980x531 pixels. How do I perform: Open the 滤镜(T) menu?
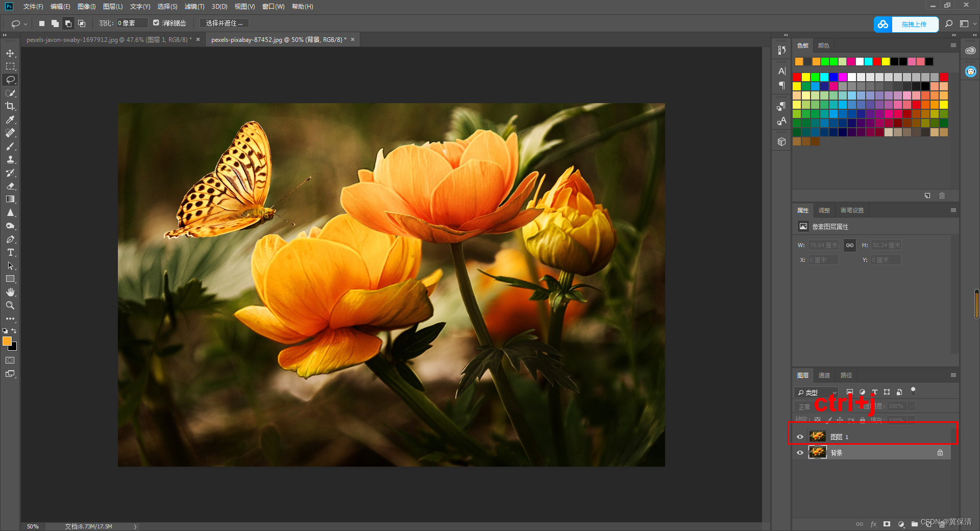click(x=194, y=7)
